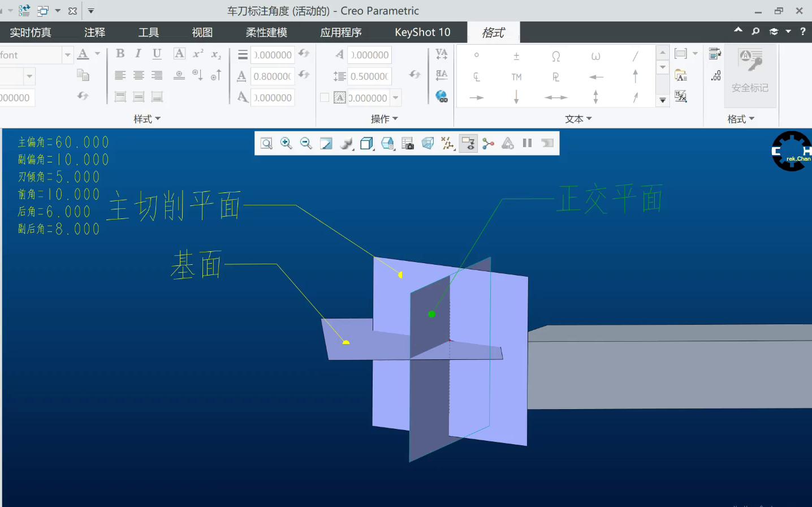This screenshot has height=507, width=812.
Task: Click the top vertical alignment icon
Action: pos(120,97)
